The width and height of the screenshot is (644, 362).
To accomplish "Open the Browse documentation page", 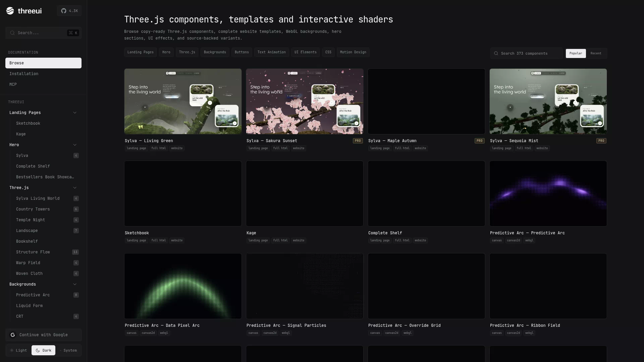I will click(x=43, y=63).
